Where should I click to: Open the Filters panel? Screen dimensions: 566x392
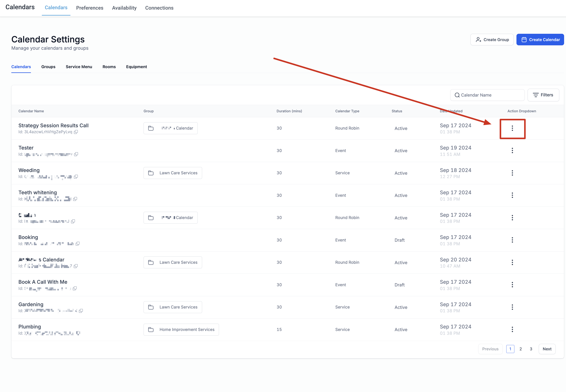point(543,95)
